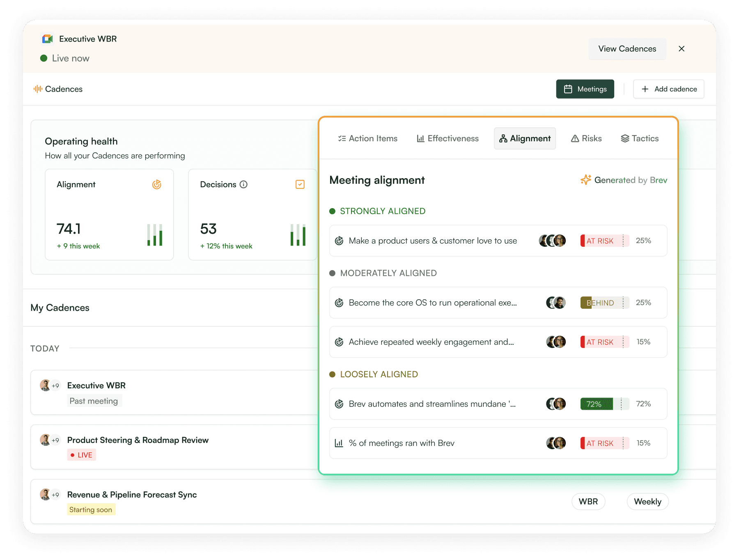Click the Decisions checkbox icon
The image size is (739, 560).
click(x=300, y=185)
